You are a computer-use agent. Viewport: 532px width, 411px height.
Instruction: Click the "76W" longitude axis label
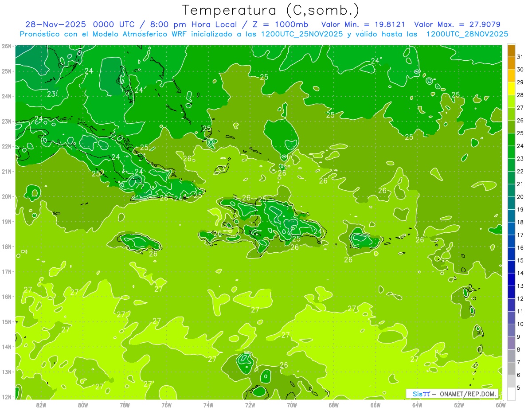pos(167,405)
